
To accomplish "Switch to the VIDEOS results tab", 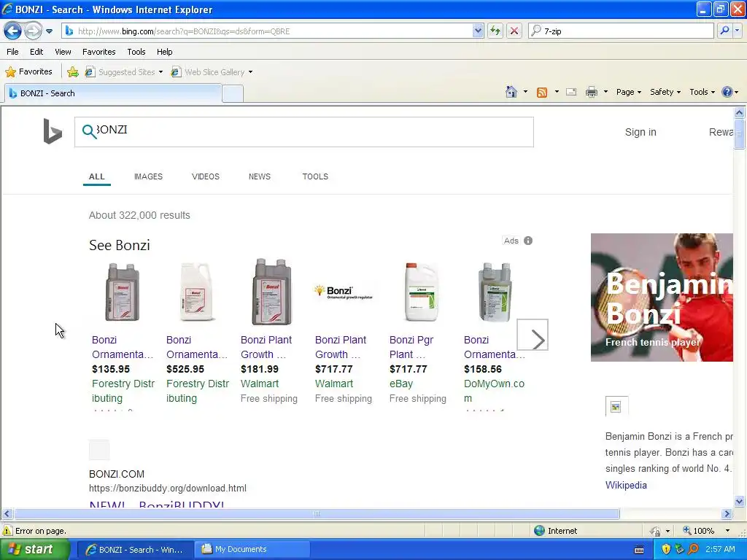I will (x=205, y=176).
